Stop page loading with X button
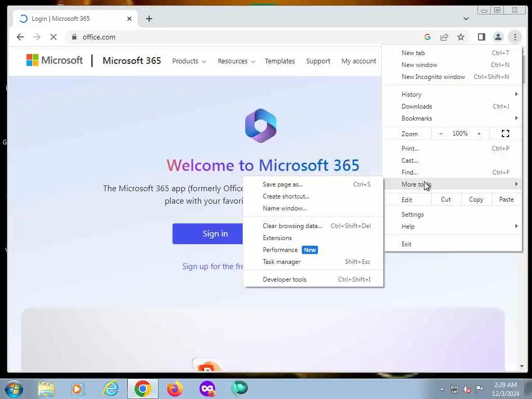The height and width of the screenshot is (399, 532). [54, 37]
